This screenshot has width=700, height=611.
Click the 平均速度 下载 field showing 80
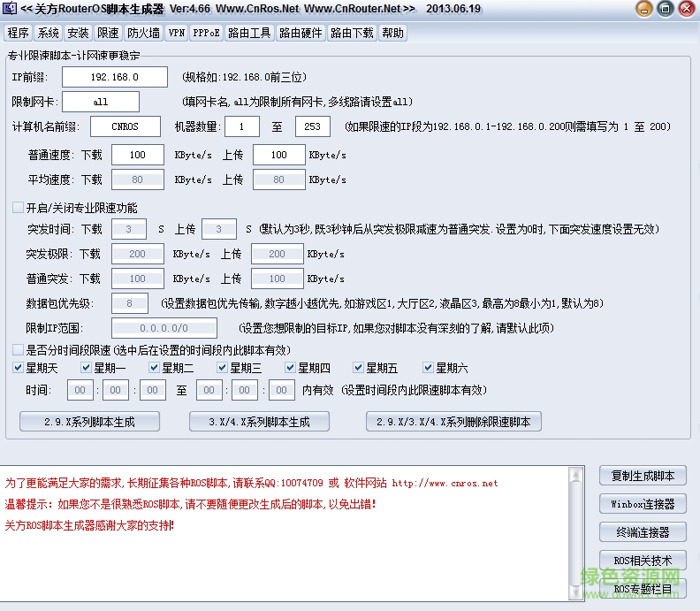point(138,179)
